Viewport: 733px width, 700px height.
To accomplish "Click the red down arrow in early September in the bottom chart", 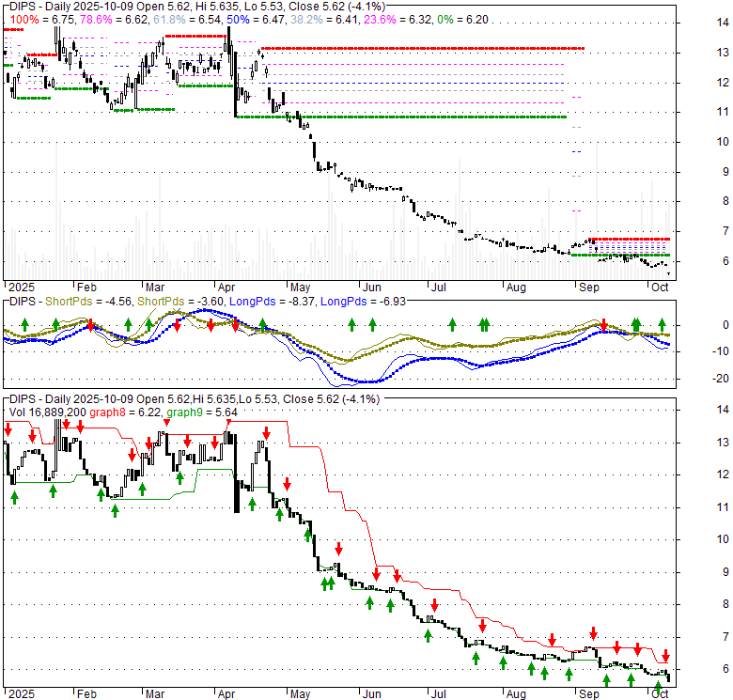I will coord(594,632).
